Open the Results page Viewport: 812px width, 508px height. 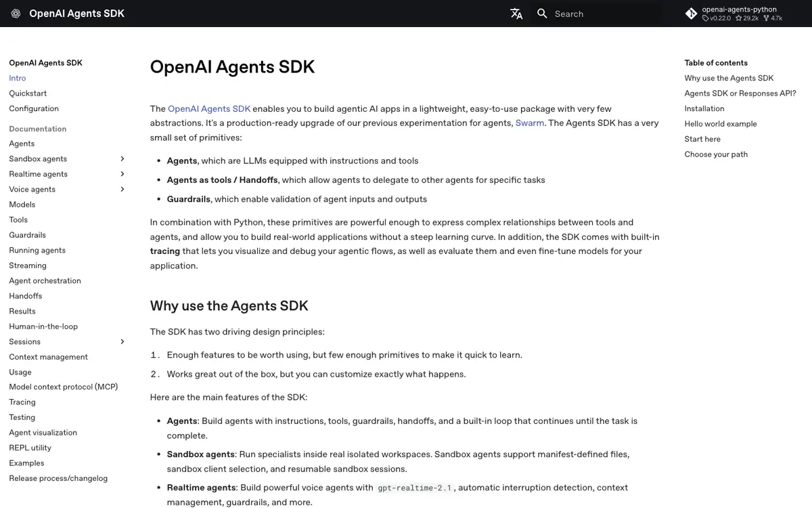pos(22,311)
